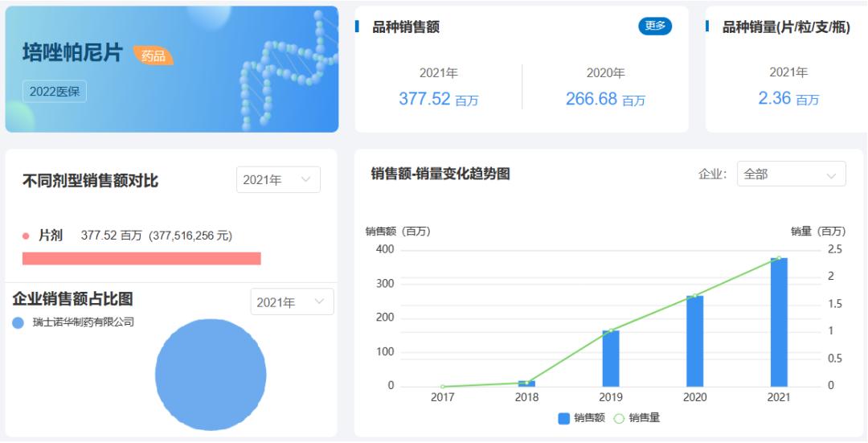Click the 377.52 百万 sales value
The image size is (868, 443).
(439, 99)
